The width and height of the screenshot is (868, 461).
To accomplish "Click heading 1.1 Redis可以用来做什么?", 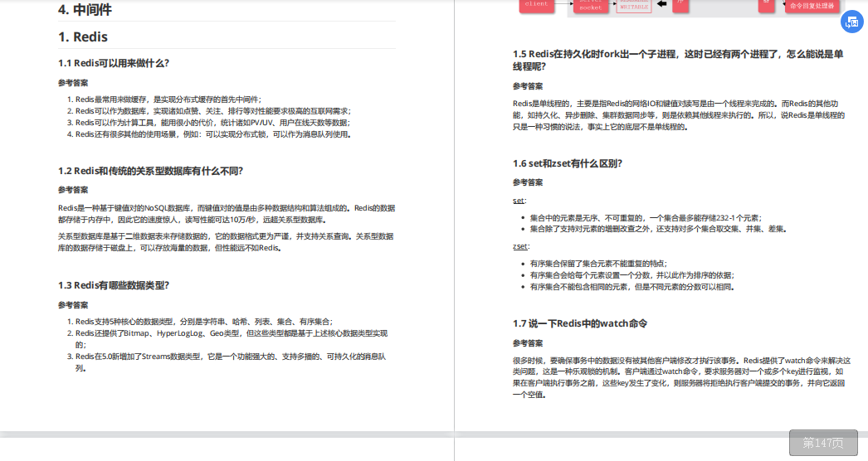I will (x=114, y=63).
